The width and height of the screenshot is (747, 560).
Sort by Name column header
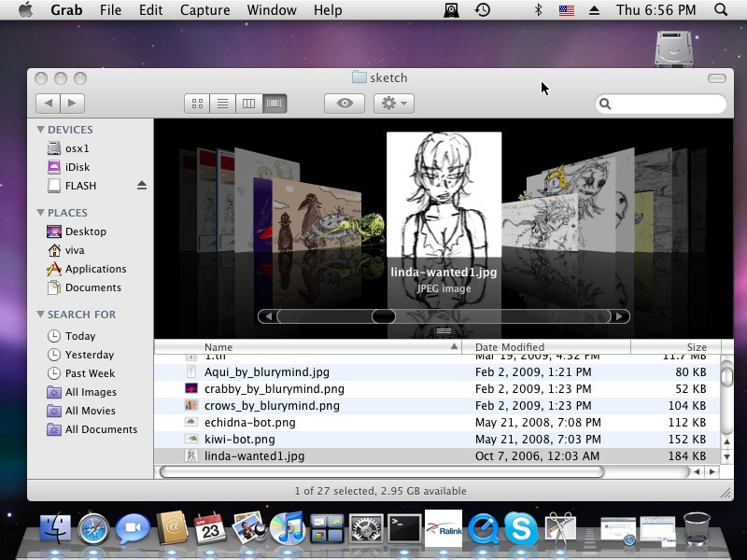click(308, 347)
